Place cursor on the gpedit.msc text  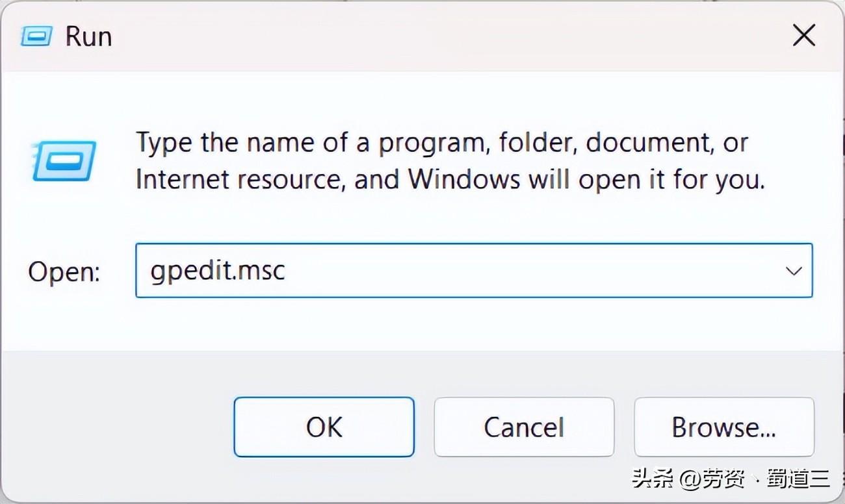(x=218, y=271)
